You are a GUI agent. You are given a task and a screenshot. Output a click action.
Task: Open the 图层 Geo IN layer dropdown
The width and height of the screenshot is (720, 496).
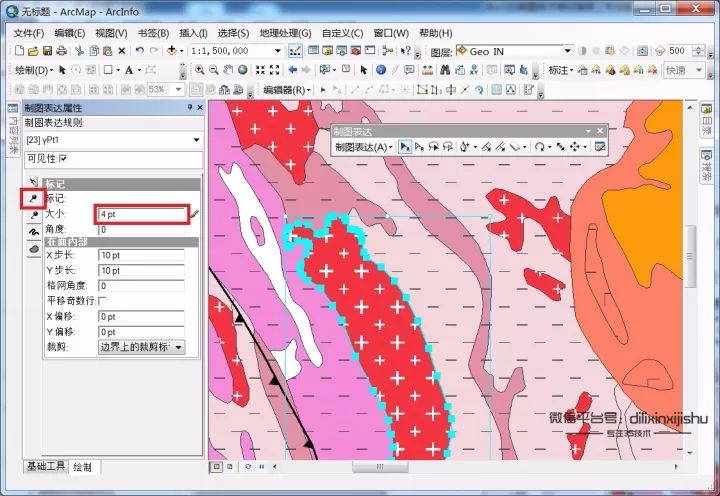(x=568, y=51)
